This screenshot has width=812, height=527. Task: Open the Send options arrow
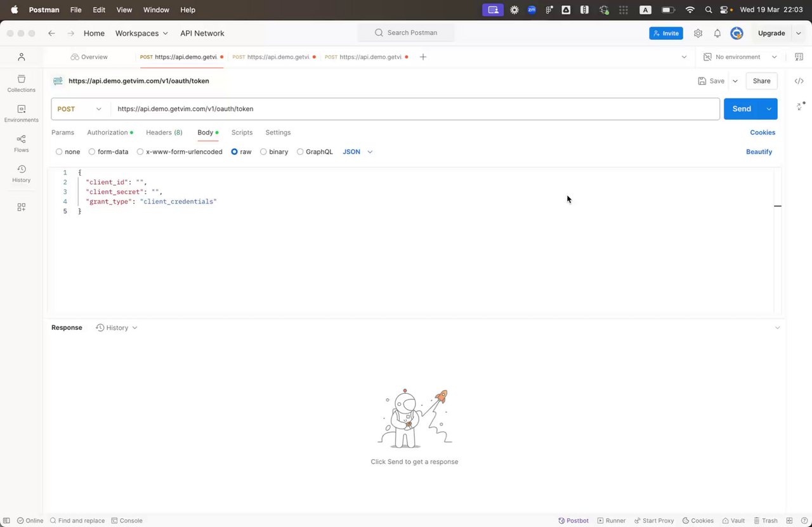pyautogui.click(x=769, y=109)
